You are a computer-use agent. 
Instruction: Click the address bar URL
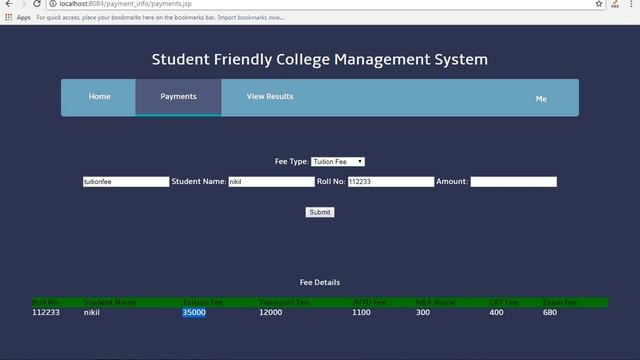click(125, 4)
